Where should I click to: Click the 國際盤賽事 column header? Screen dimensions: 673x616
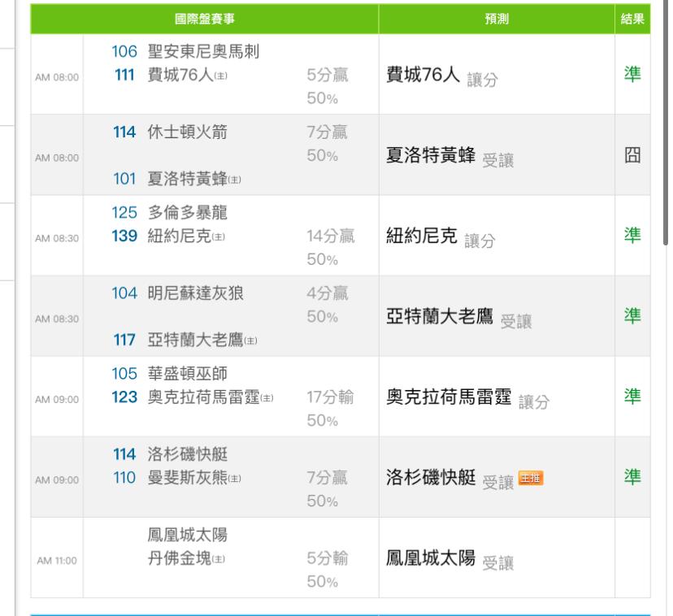pos(204,19)
